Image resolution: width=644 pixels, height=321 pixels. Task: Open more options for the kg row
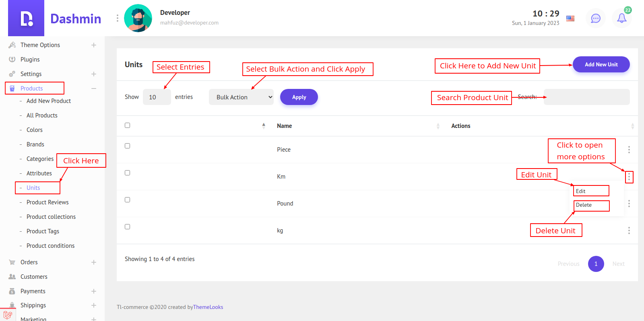629,230
